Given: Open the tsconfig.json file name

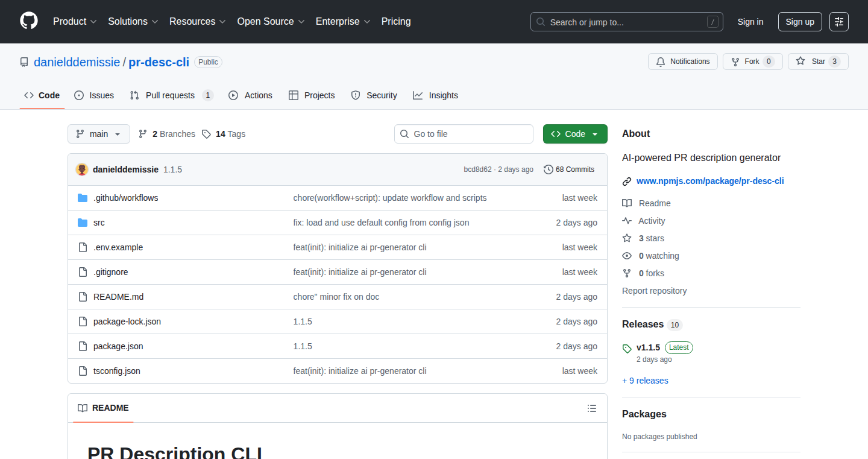Looking at the screenshot, I should click(117, 371).
